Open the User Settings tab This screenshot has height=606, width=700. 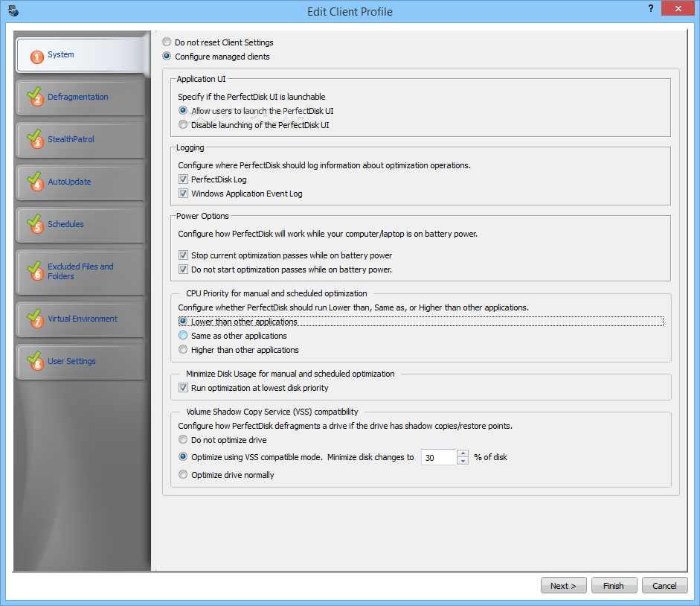tap(80, 361)
